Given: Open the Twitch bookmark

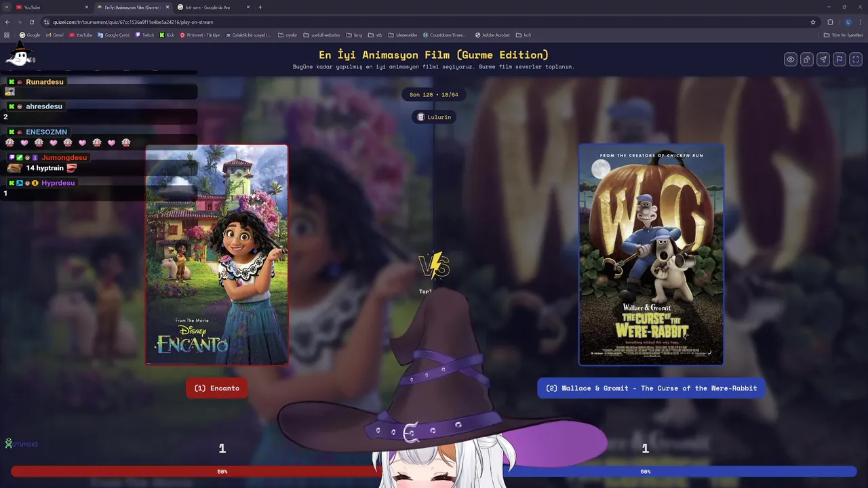Looking at the screenshot, I should point(145,35).
